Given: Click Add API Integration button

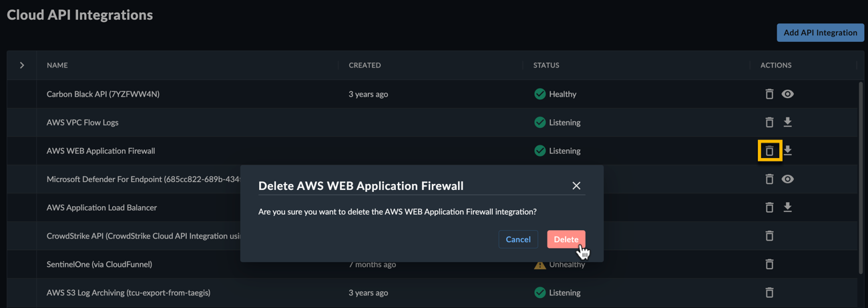Looking at the screenshot, I should click(x=821, y=33).
